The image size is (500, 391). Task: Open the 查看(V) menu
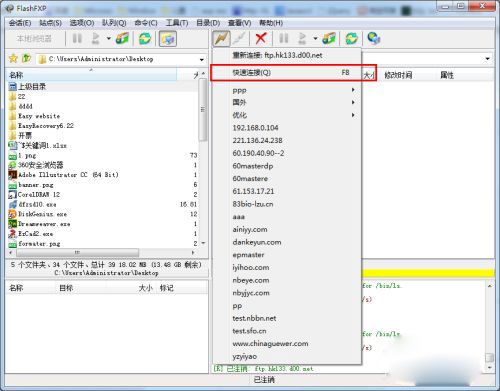pos(239,23)
